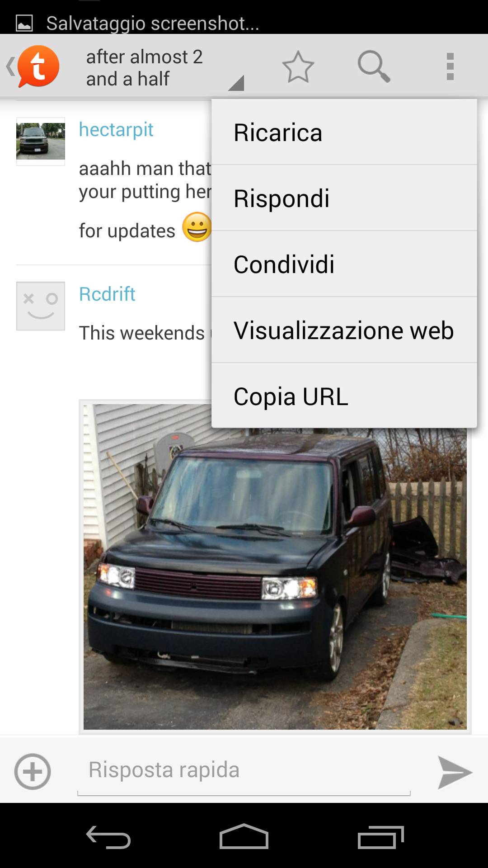
Task: Tap the three-dot overflow menu icon
Action: point(450,66)
